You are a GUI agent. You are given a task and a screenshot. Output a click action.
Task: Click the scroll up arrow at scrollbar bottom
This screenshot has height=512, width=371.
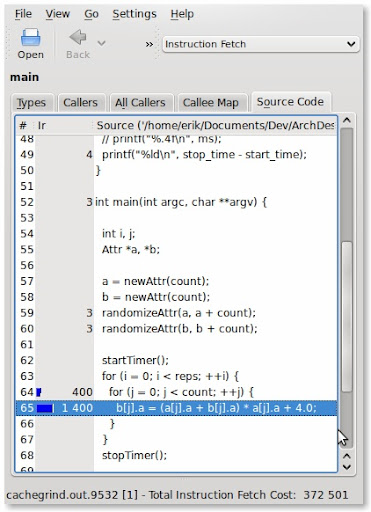tap(347, 456)
